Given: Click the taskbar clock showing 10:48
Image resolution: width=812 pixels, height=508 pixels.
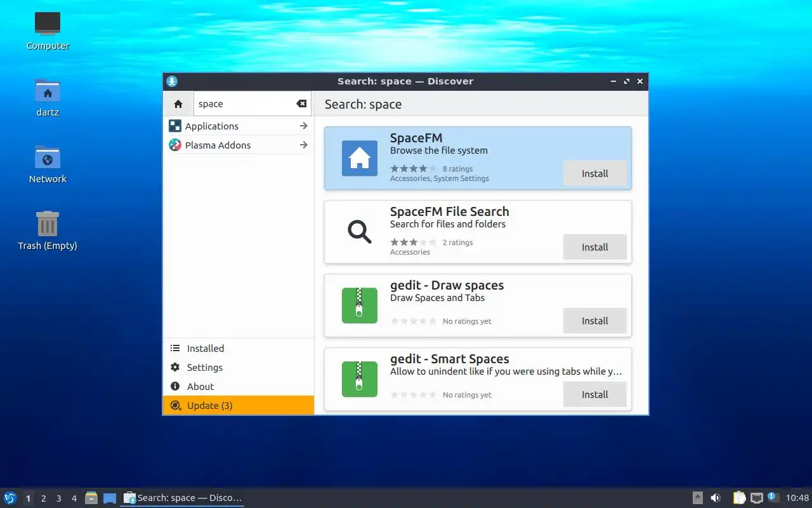Looking at the screenshot, I should (797, 498).
